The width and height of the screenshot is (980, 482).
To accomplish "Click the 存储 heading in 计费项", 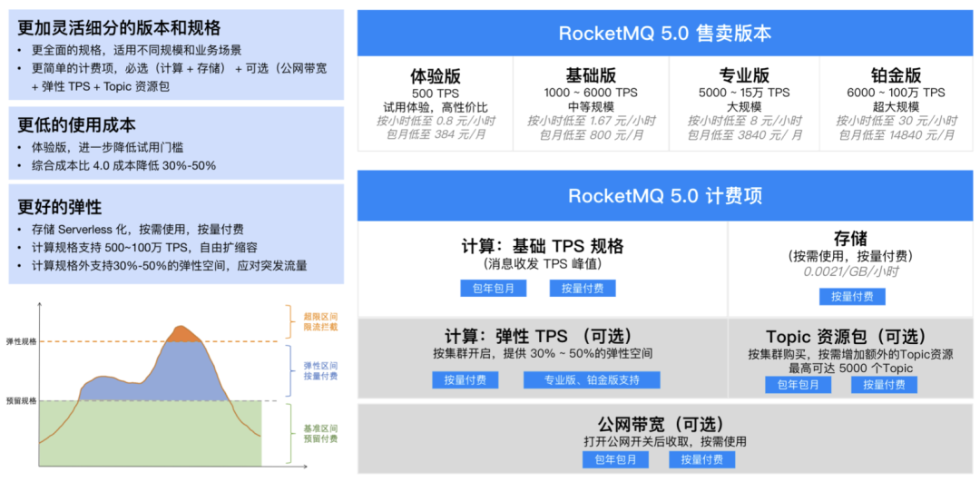I will [x=849, y=238].
